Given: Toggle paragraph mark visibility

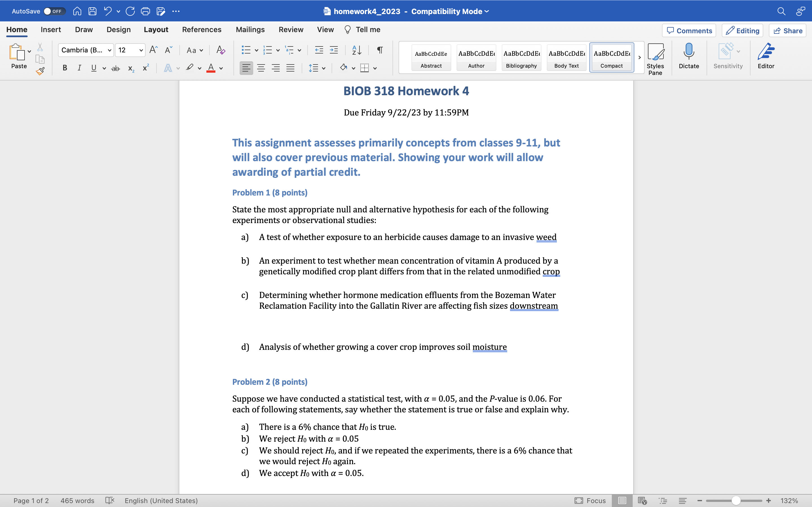Looking at the screenshot, I should point(379,50).
